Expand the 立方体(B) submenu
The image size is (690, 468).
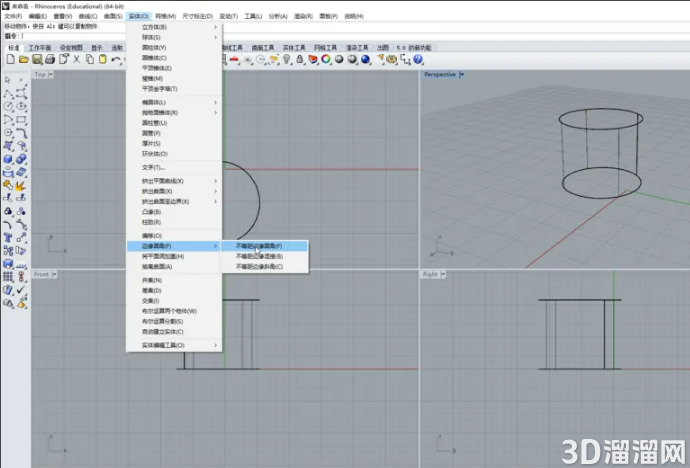pos(174,27)
